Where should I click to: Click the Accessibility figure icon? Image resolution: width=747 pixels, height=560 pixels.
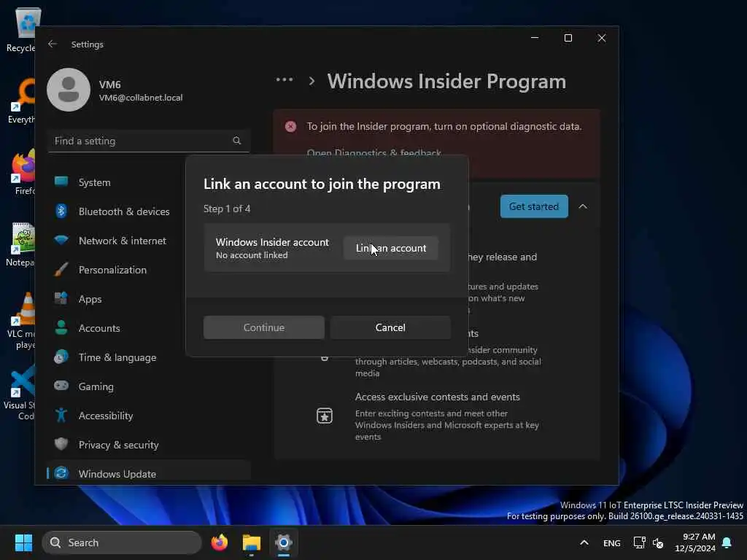61,415
